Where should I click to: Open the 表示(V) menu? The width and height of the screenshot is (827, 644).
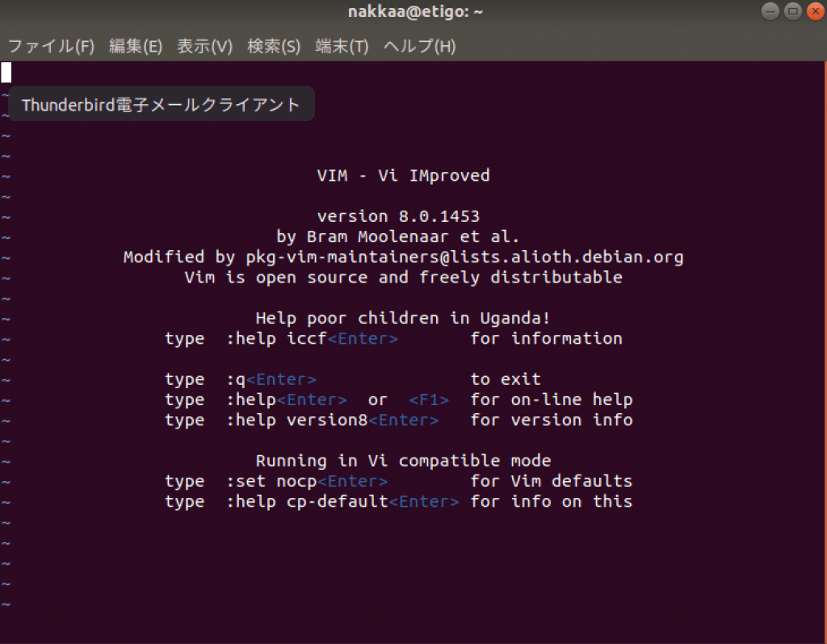[x=204, y=46]
